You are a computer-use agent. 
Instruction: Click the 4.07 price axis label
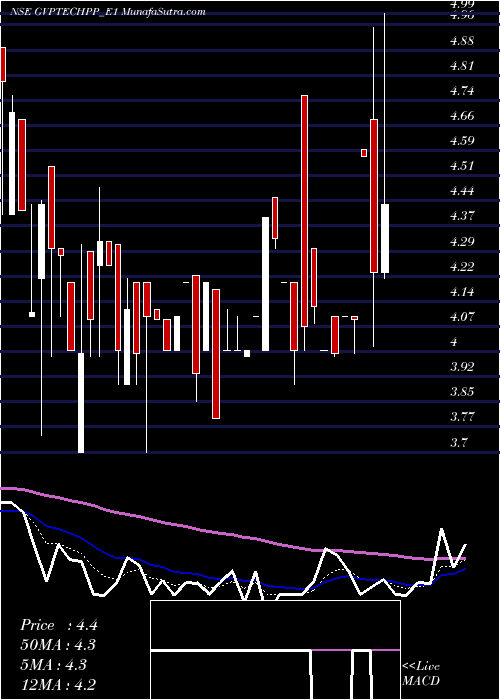(x=461, y=317)
